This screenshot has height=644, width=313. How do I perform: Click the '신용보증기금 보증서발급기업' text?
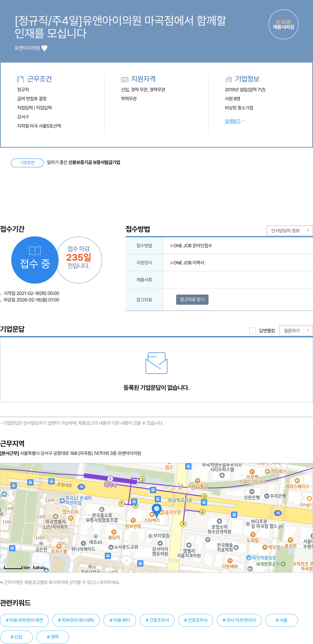point(94,163)
